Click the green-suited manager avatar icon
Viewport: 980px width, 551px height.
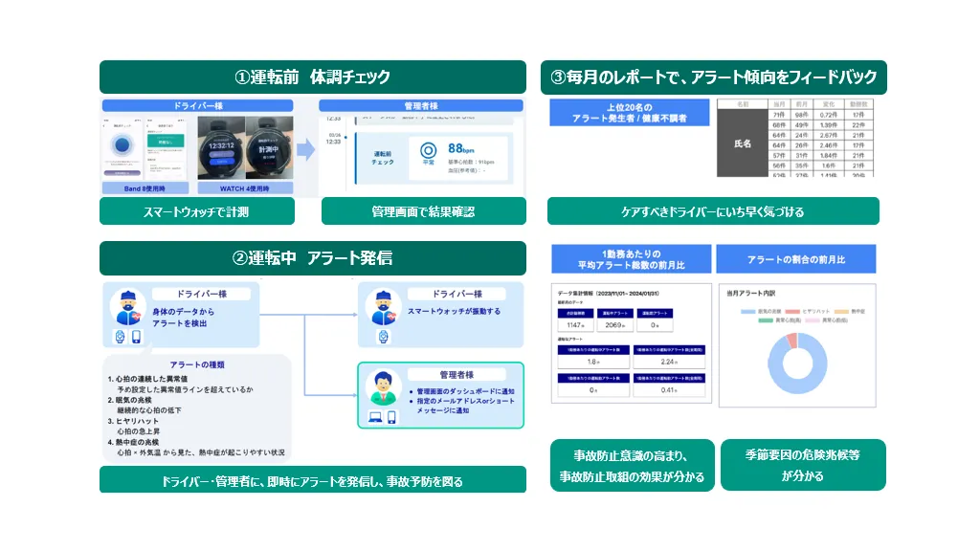coord(384,386)
